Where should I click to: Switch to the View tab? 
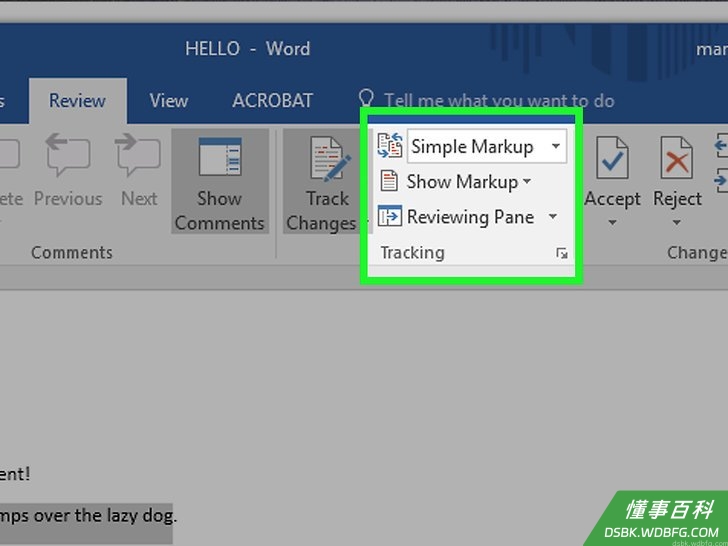(x=169, y=101)
